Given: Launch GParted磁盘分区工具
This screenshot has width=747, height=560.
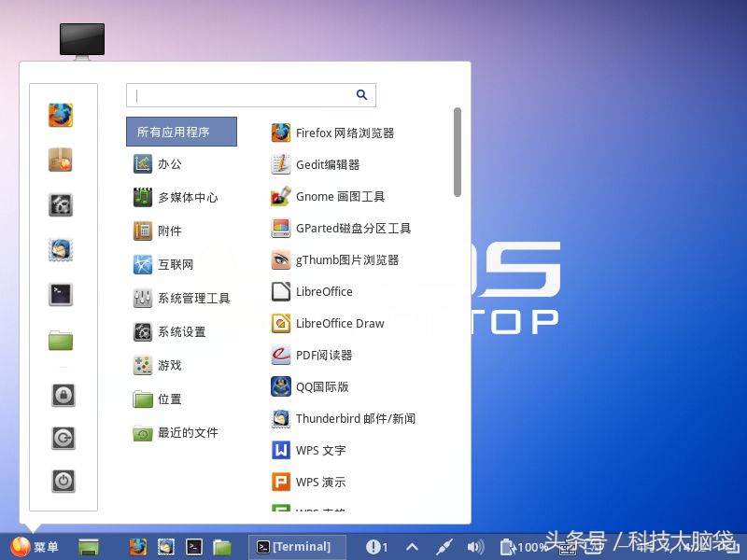Looking at the screenshot, I should [x=341, y=228].
